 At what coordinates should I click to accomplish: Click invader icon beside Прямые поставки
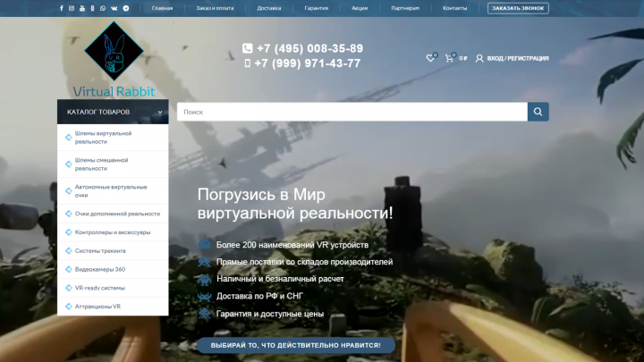click(x=205, y=262)
